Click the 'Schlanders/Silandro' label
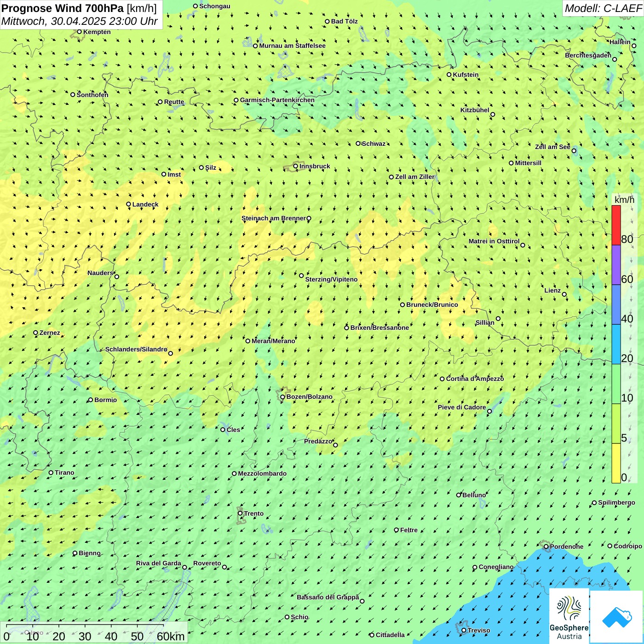644x644 pixels. click(x=136, y=349)
